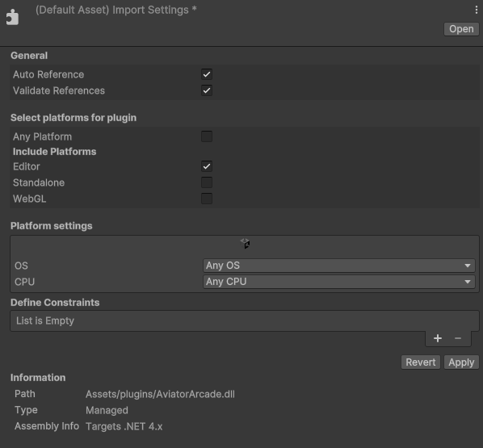The height and width of the screenshot is (448, 483).
Task: Click the Managed type value
Action: tap(107, 410)
